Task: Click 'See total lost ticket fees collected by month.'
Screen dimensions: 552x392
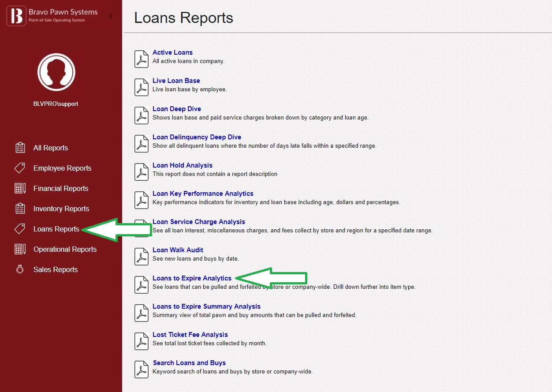Action: click(x=209, y=343)
